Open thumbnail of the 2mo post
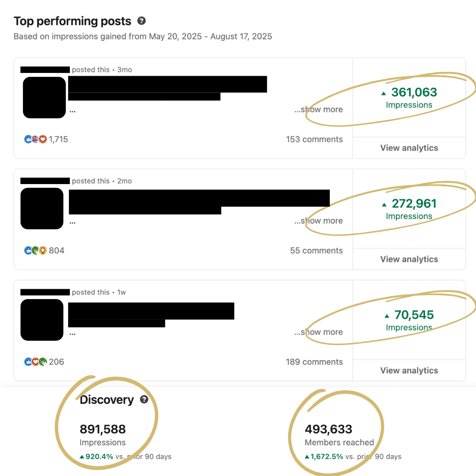476x476 pixels. point(42,209)
